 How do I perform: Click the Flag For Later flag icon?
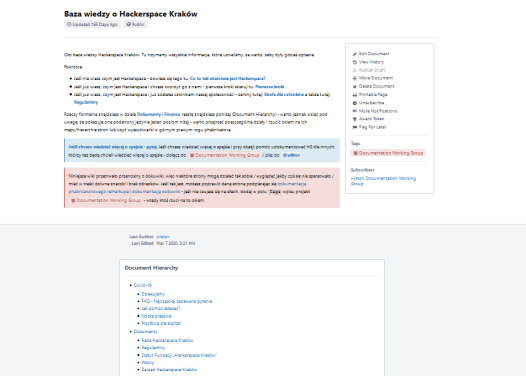coord(354,127)
